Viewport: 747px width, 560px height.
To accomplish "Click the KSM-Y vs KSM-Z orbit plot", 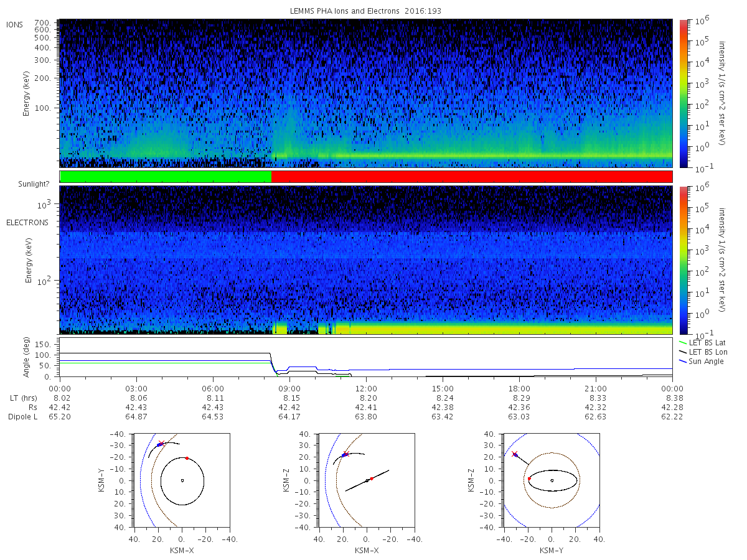I will [x=552, y=480].
